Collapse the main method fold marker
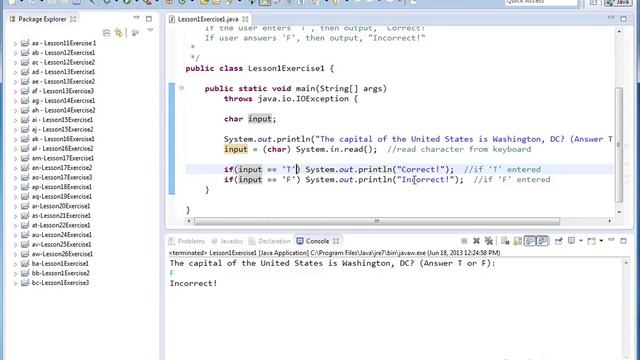Image resolution: width=640 pixels, height=360 pixels. point(181,88)
